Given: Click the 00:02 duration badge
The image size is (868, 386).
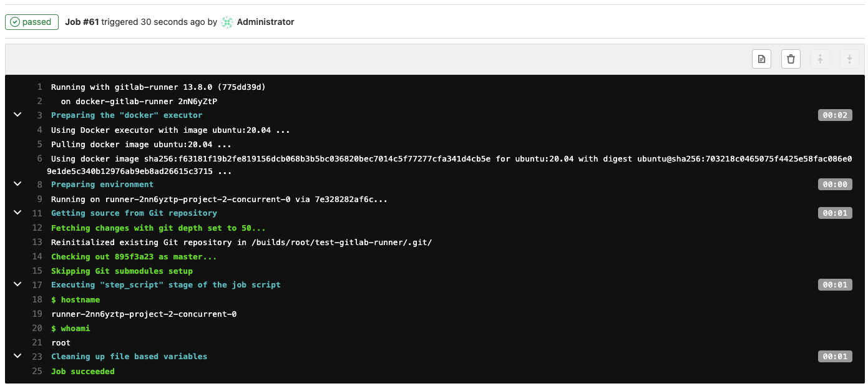Looking at the screenshot, I should click(x=835, y=115).
